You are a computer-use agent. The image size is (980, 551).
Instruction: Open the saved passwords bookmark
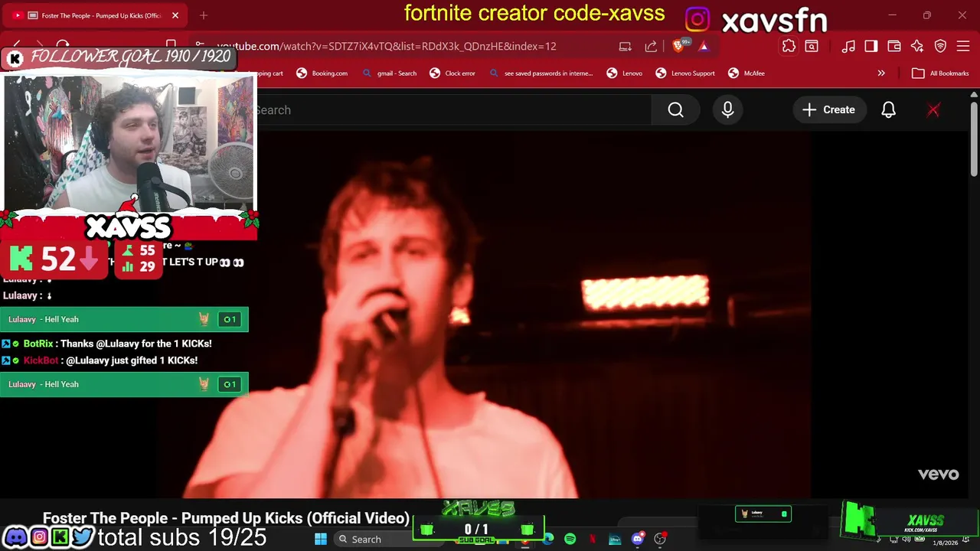pyautogui.click(x=541, y=73)
